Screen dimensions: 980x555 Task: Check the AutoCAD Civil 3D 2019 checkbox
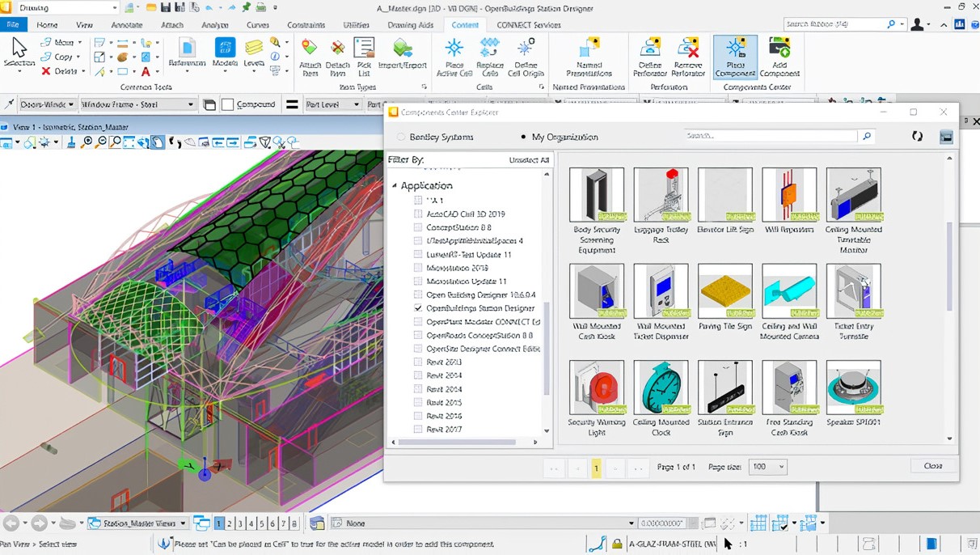418,214
